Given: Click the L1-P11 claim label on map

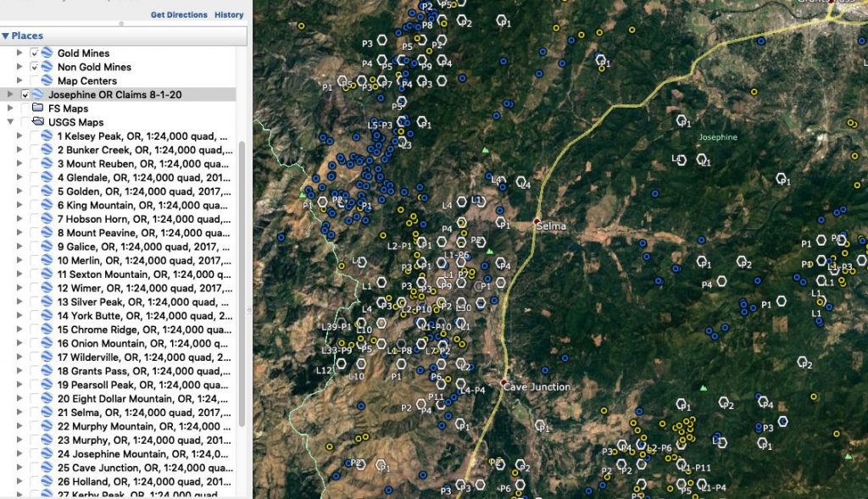Looking at the screenshot, I should [x=697, y=468].
